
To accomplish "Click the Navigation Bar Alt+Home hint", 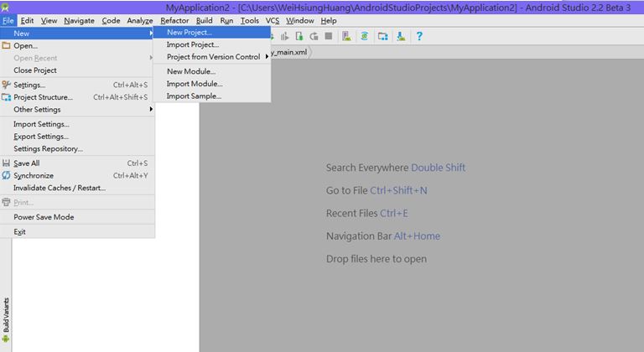I will (x=383, y=236).
